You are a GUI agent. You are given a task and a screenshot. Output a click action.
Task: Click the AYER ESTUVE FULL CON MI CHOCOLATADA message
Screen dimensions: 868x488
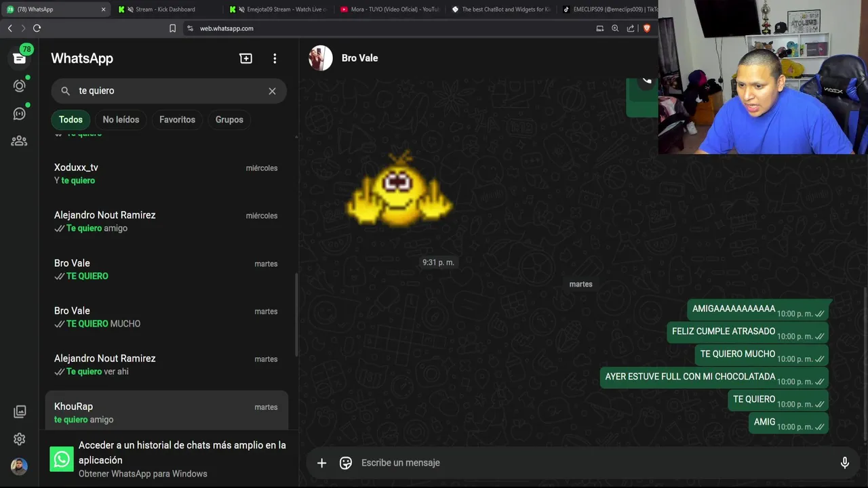pos(714,378)
